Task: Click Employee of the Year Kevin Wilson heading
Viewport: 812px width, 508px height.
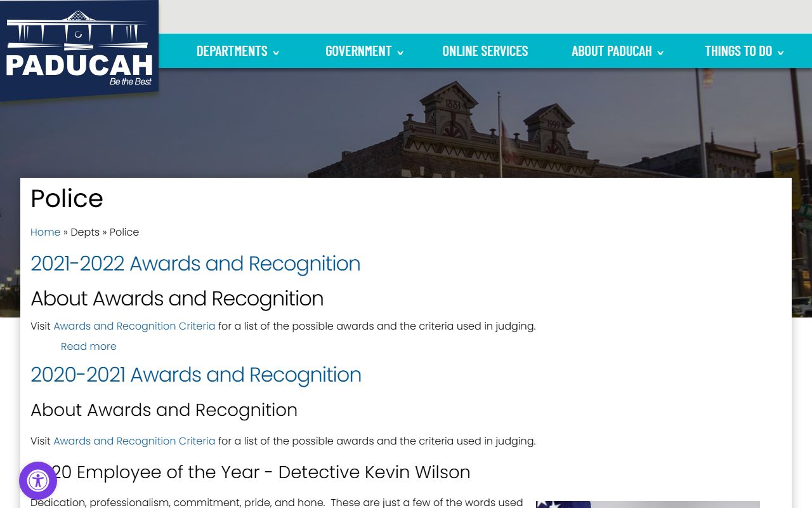Action: (x=251, y=472)
